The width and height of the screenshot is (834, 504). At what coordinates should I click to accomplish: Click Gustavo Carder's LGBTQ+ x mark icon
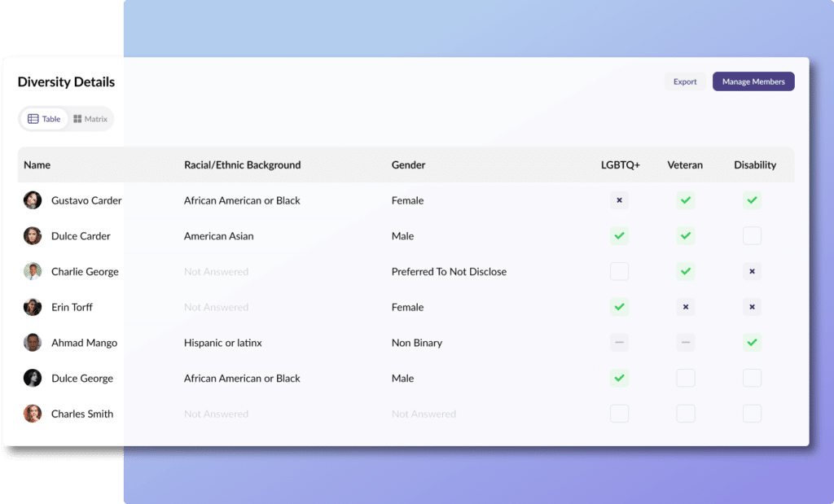click(x=619, y=200)
